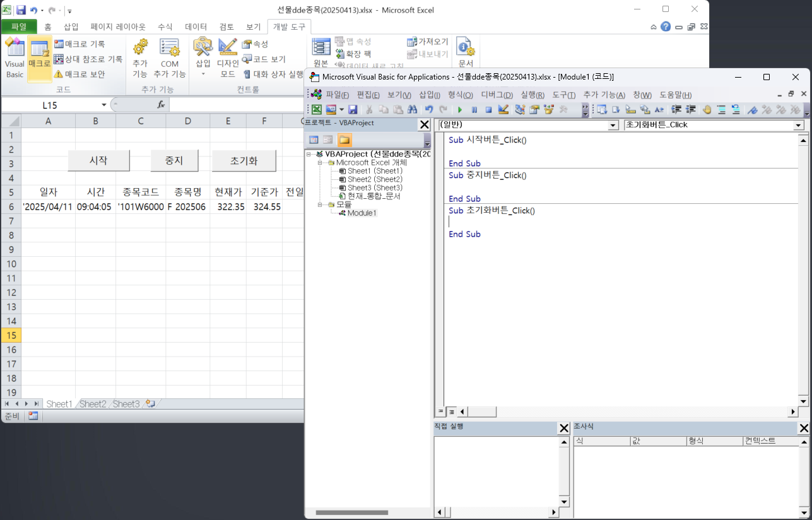The width and height of the screenshot is (812, 520).
Task: Click the Comment Block icon in edit toolbar
Action: pos(721,109)
